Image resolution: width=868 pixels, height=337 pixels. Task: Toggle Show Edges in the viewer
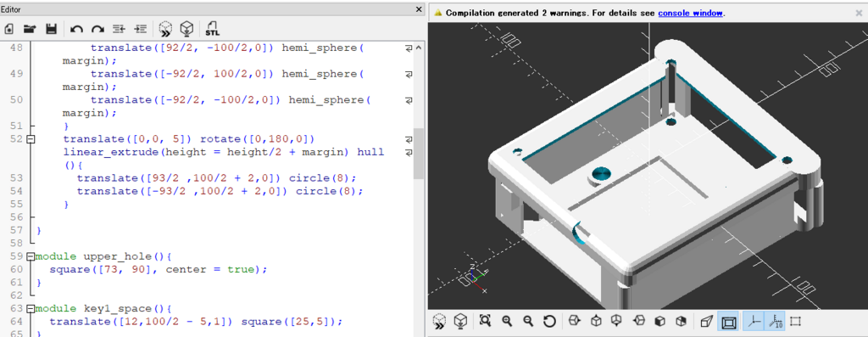(x=795, y=322)
